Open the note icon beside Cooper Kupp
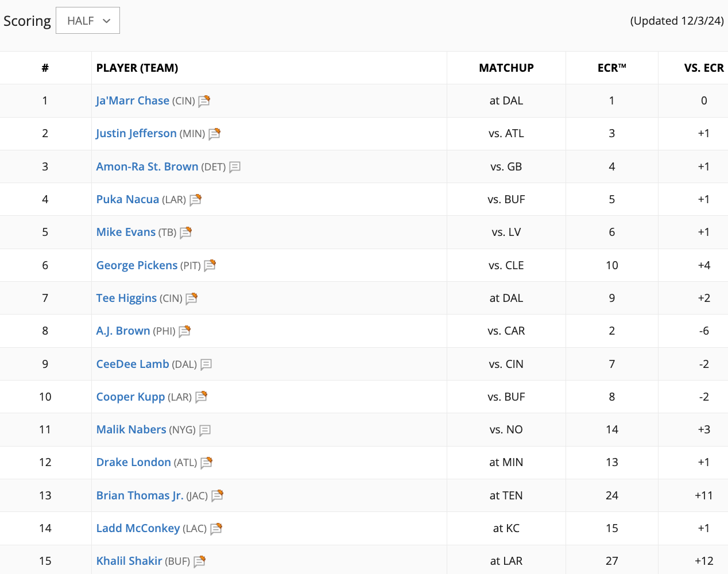The width and height of the screenshot is (728, 574). pos(201,397)
